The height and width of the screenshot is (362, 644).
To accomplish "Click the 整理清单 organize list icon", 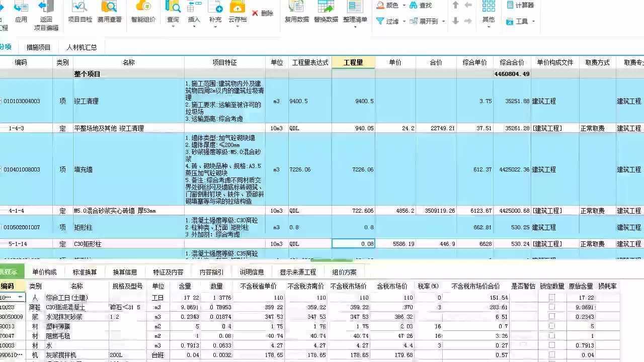I will [355, 7].
